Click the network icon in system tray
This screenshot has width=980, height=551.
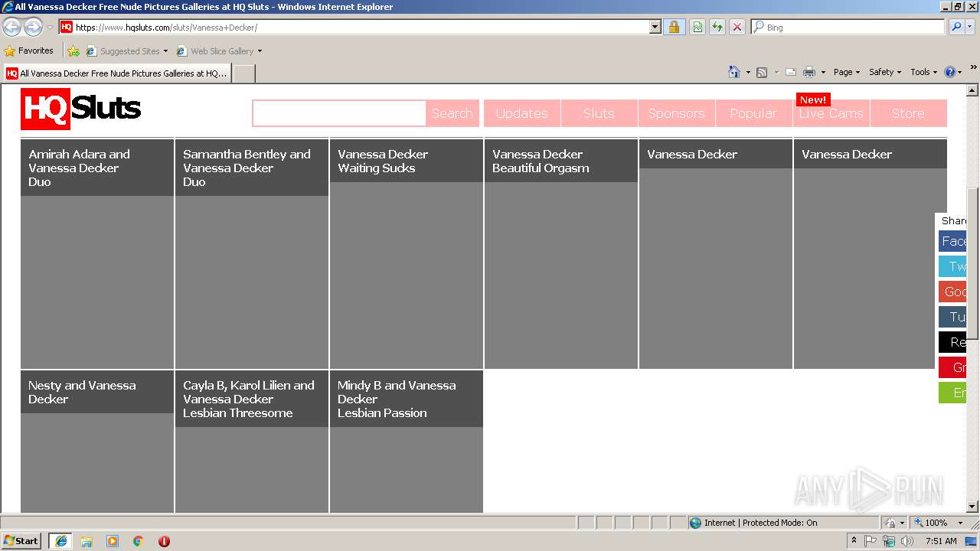[x=889, y=541]
